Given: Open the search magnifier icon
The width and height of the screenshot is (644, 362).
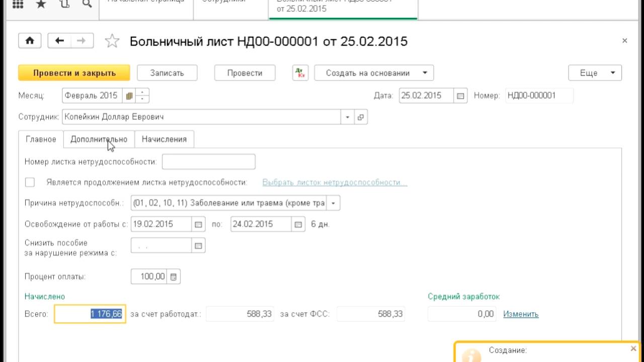Looking at the screenshot, I should pyautogui.click(x=87, y=5).
